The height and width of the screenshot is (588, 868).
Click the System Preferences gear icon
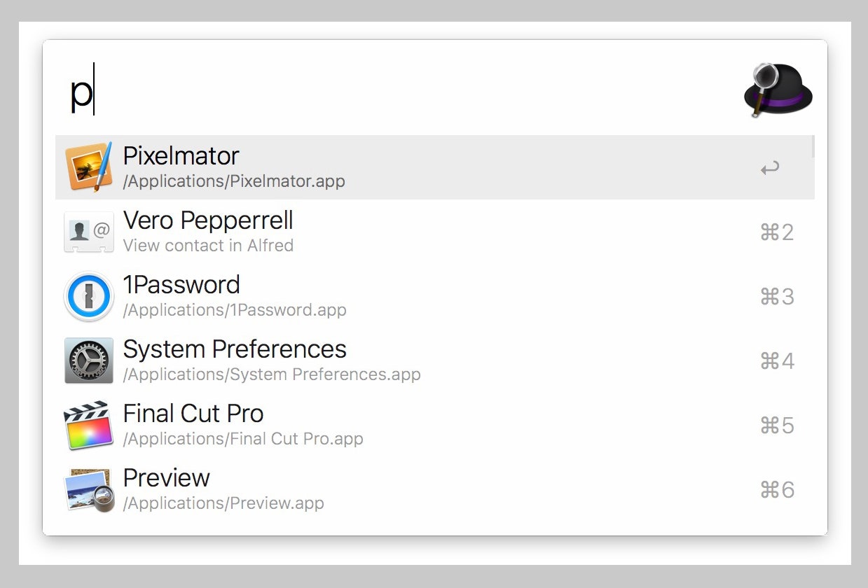pos(88,360)
